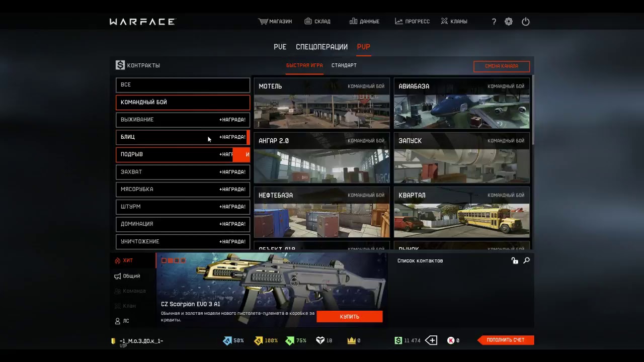644x362 pixels.
Task: Select the Штурм mode filter
Action: coord(183,207)
